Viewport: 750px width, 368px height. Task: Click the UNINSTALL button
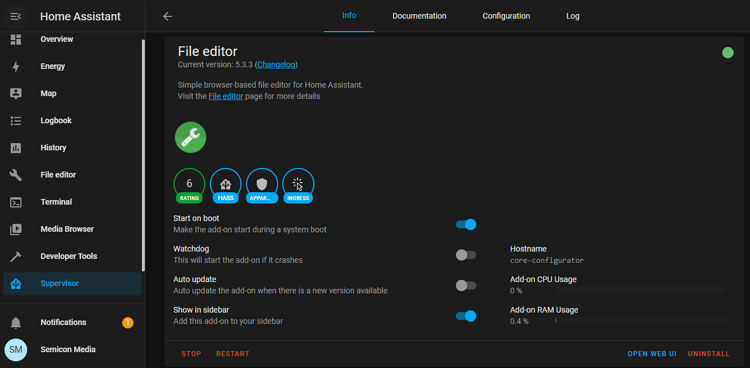[708, 354]
